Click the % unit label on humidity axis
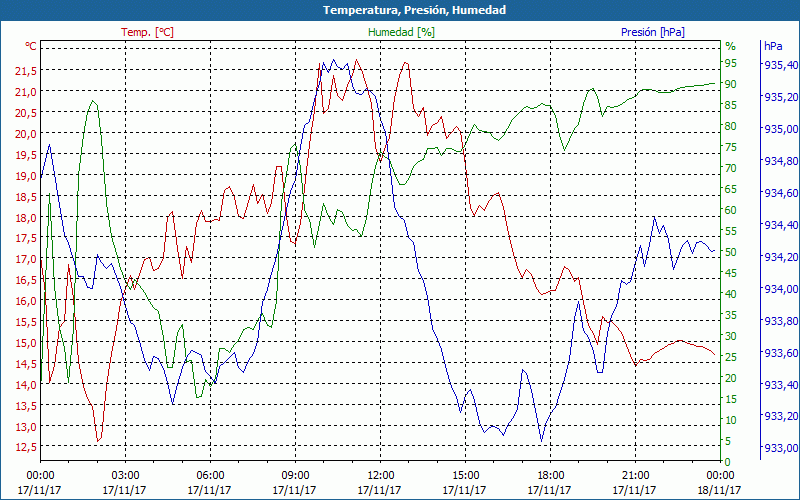Screen dimensions: 800x500 [x=731, y=46]
